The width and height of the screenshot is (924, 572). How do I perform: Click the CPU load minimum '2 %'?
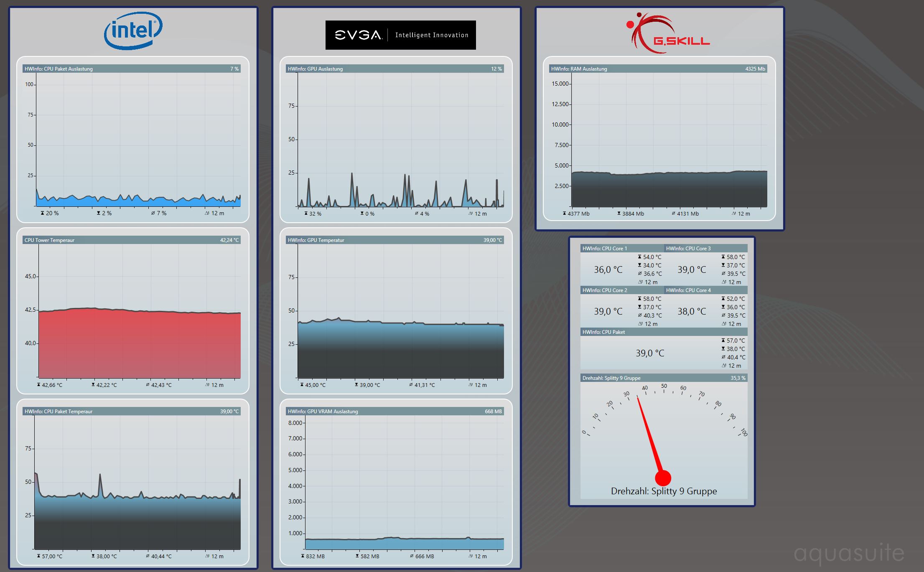click(107, 213)
